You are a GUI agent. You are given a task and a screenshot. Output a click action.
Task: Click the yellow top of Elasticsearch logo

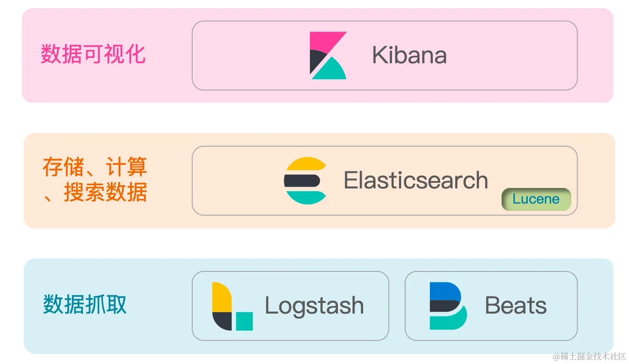305,164
